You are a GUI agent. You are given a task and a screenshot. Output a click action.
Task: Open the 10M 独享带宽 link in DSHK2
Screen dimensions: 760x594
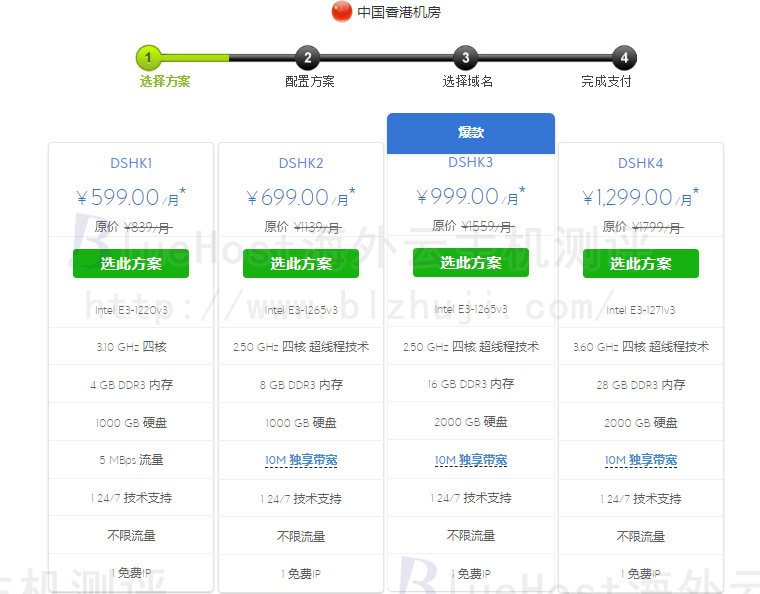click(x=301, y=460)
